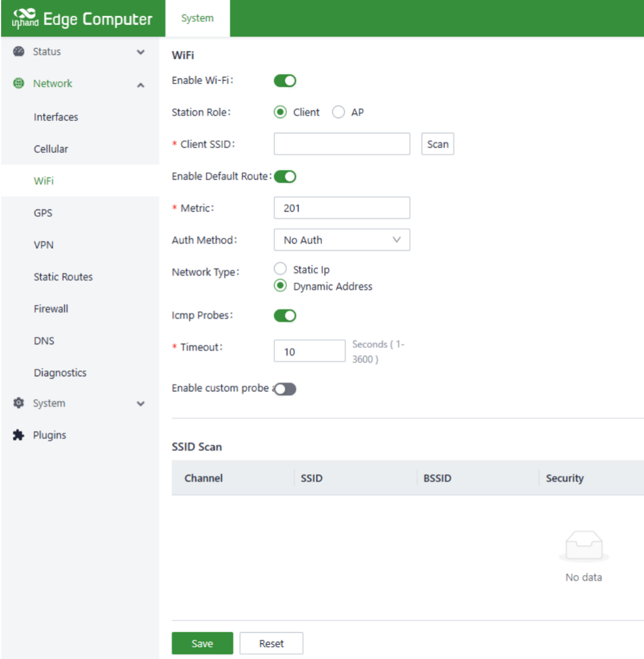The height and width of the screenshot is (659, 644).
Task: Go to the Firewall page
Action: pyautogui.click(x=51, y=309)
